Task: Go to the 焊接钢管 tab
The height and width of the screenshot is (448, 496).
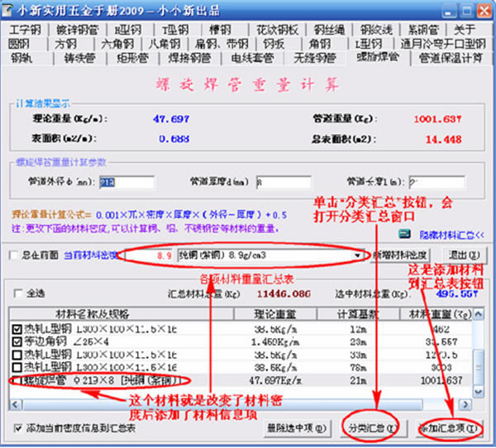Action: (x=190, y=58)
